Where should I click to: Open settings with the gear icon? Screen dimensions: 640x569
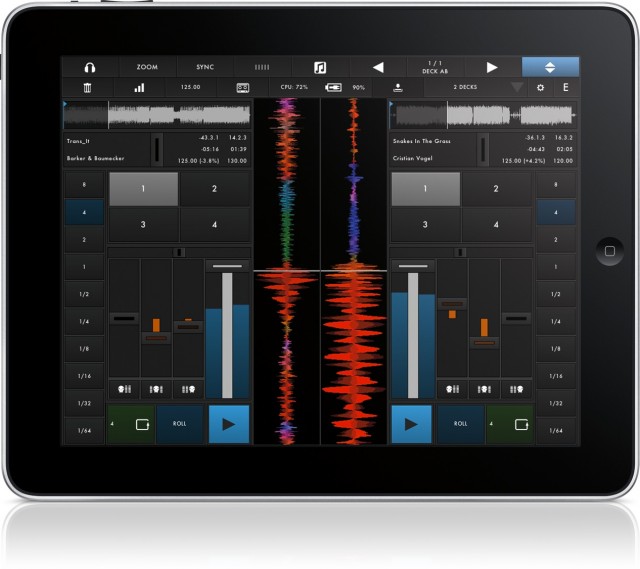click(541, 88)
